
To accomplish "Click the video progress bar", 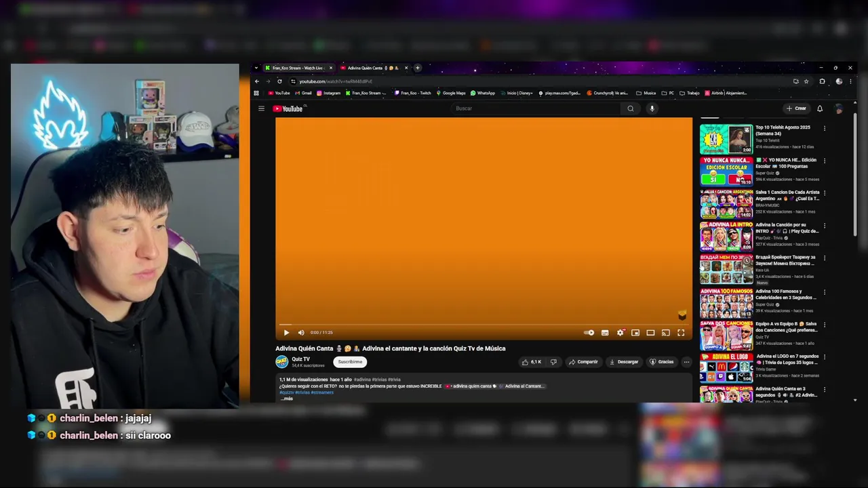I will 484,325.
